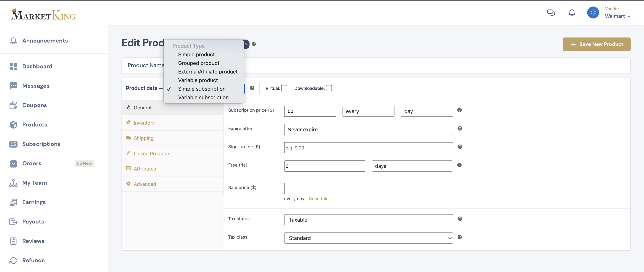Open the messages chat icon in header
Image resolution: width=644 pixels, height=272 pixels.
click(x=551, y=12)
